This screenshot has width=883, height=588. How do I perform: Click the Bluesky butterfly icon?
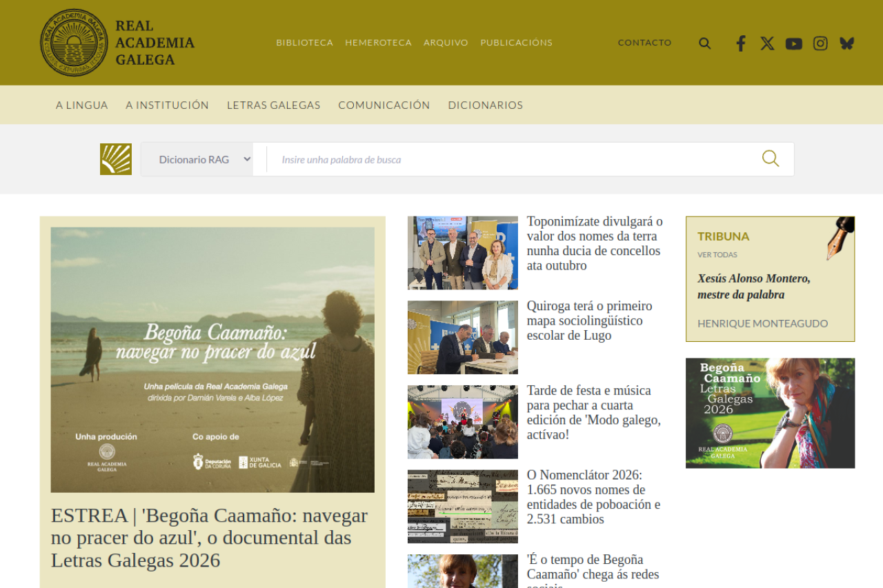846,43
